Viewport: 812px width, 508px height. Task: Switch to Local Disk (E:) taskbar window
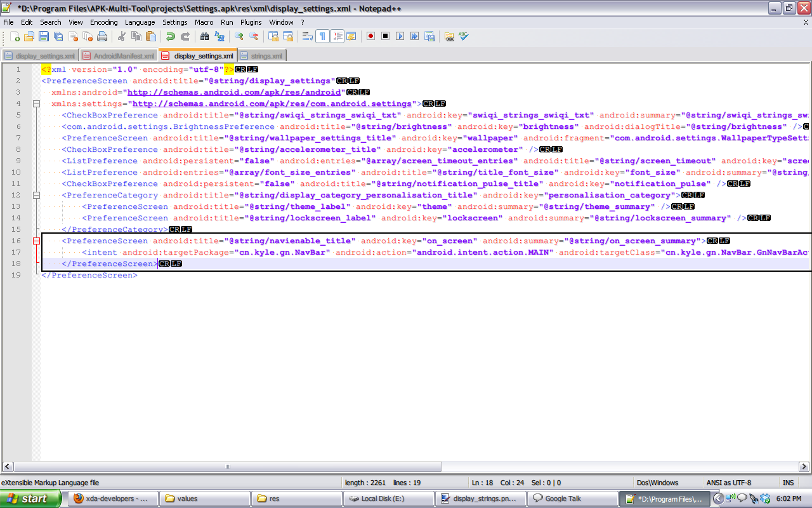point(388,498)
